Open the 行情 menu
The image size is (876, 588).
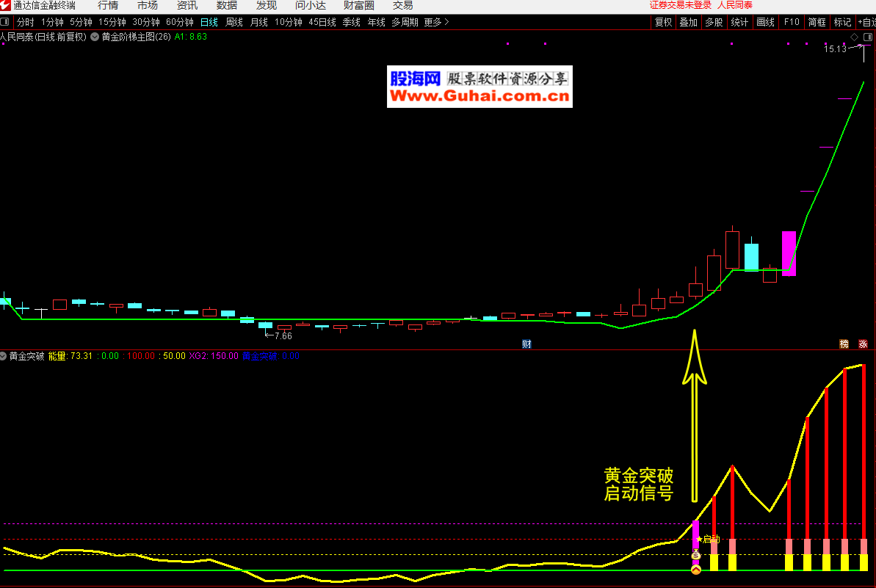tap(108, 5)
